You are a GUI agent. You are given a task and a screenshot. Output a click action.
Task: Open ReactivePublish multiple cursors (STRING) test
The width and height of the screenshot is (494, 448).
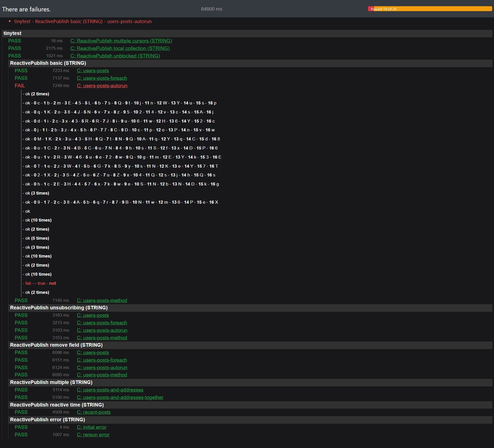121,41
